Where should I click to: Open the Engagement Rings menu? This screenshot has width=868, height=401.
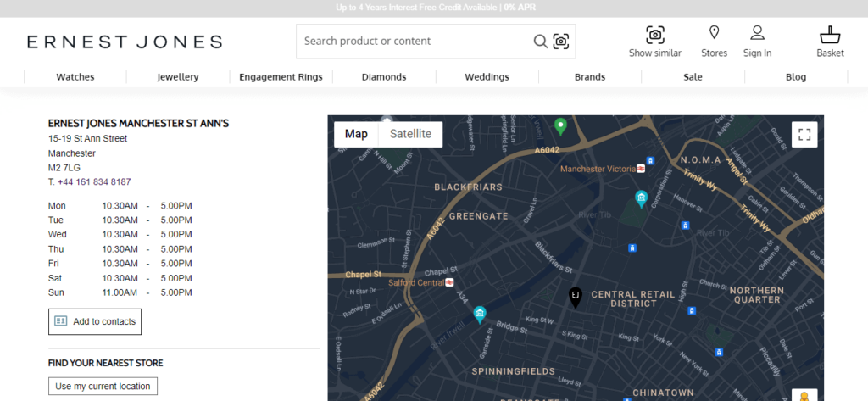point(281,77)
